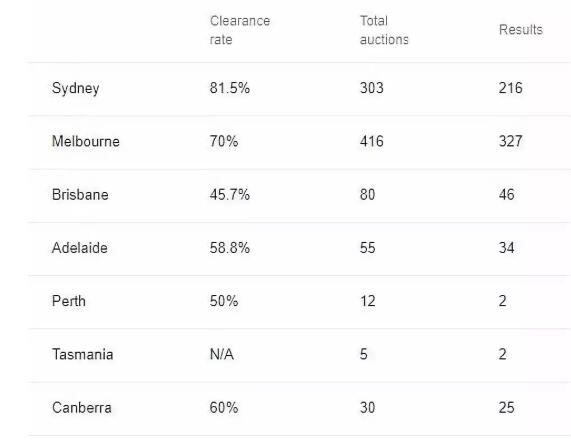The image size is (571, 443).
Task: Click Canberra's 25 results value
Action: [507, 408]
